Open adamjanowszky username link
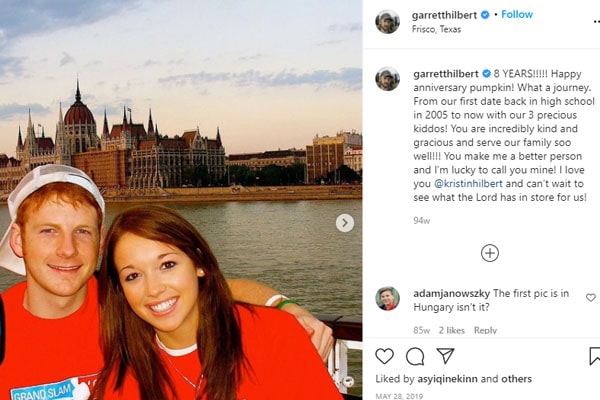This screenshot has height=400, width=600. click(x=452, y=294)
